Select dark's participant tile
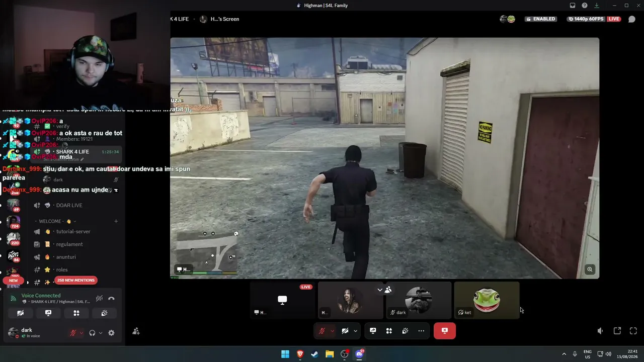 (419, 300)
